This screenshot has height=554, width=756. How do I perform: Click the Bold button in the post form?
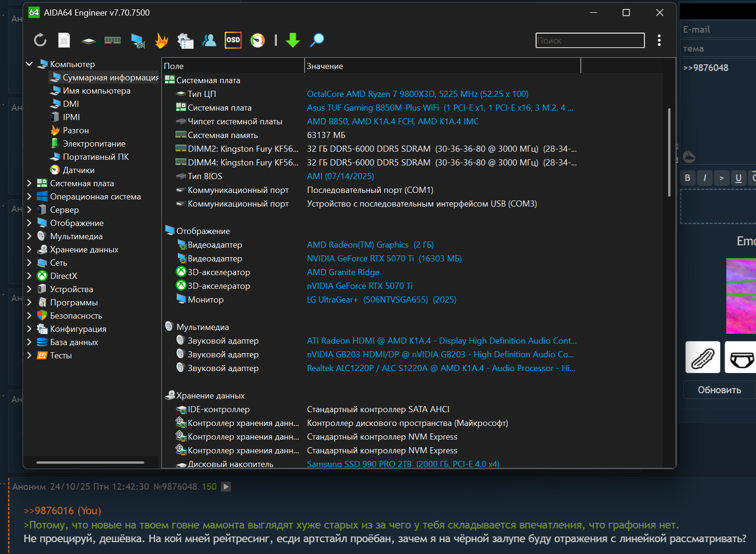[687, 178]
